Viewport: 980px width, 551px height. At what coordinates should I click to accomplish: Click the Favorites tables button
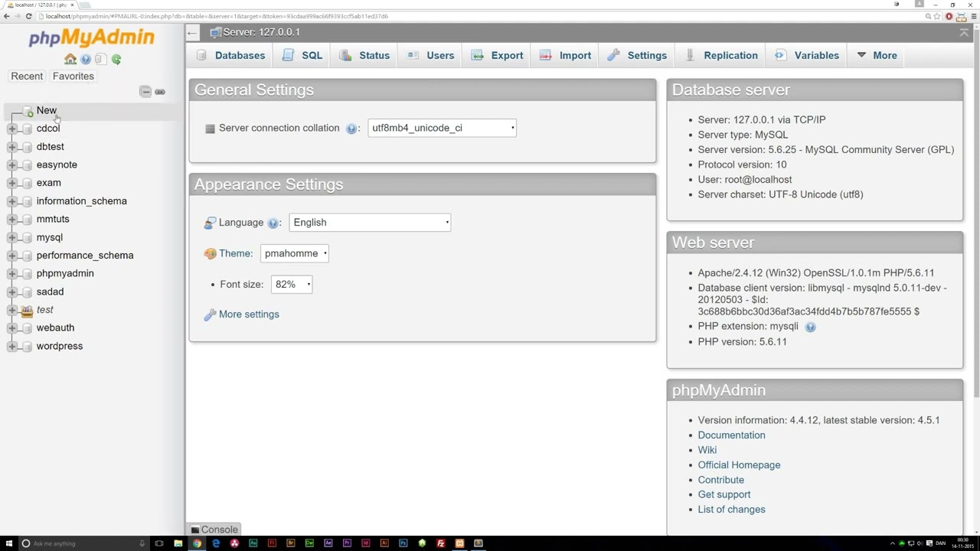[73, 77]
